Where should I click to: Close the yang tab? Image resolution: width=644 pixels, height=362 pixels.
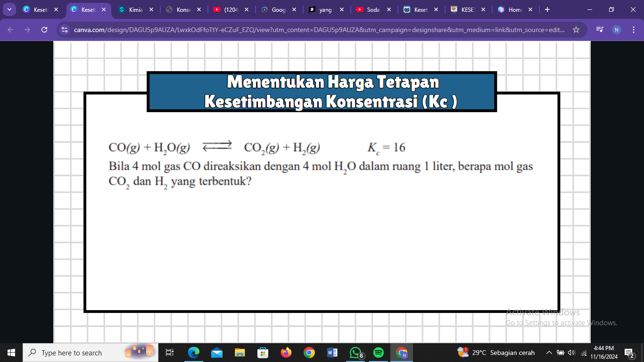coord(342,9)
